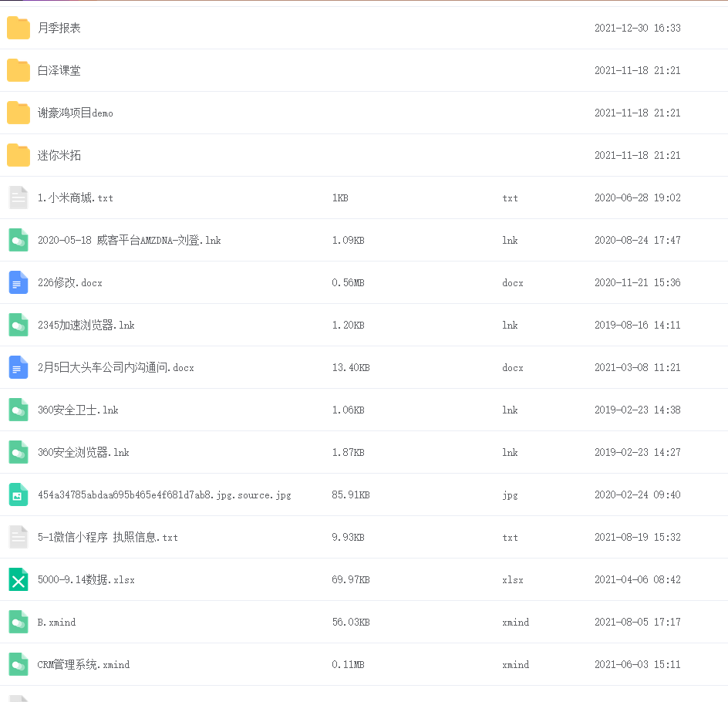Viewport: 728px width, 702px height.
Task: Select file name 1.小米商城.txt
Action: point(76,197)
